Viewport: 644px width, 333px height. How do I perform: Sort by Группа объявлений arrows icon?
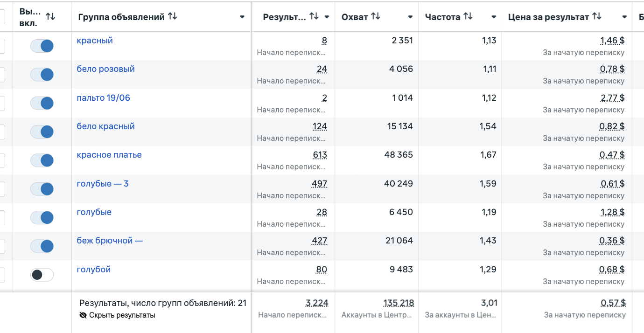[x=173, y=17]
